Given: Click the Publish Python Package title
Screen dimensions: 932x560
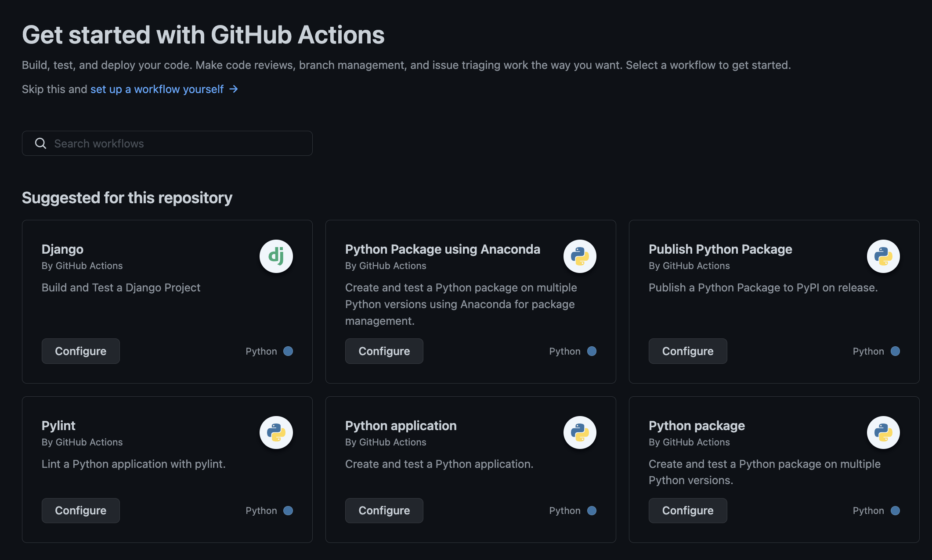Looking at the screenshot, I should pyautogui.click(x=720, y=249).
